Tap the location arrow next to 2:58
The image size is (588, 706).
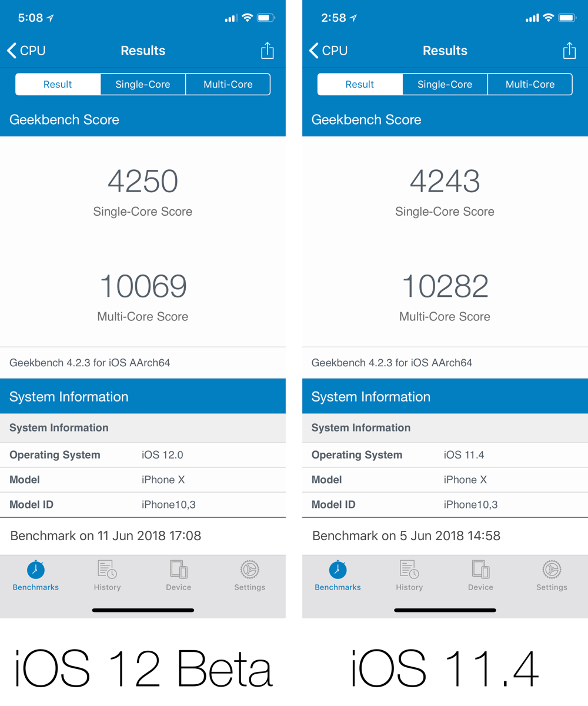pos(353,18)
